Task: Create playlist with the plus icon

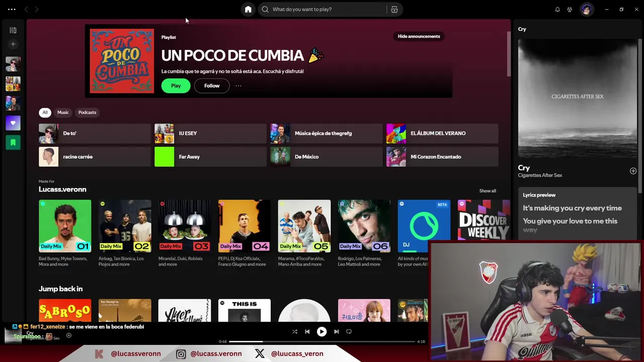Action: pos(13,44)
